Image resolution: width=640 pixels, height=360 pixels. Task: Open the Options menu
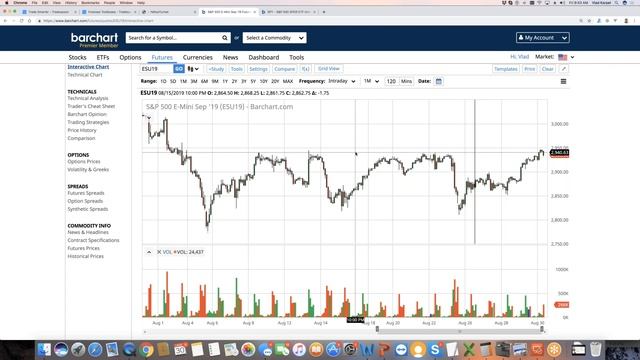point(130,58)
